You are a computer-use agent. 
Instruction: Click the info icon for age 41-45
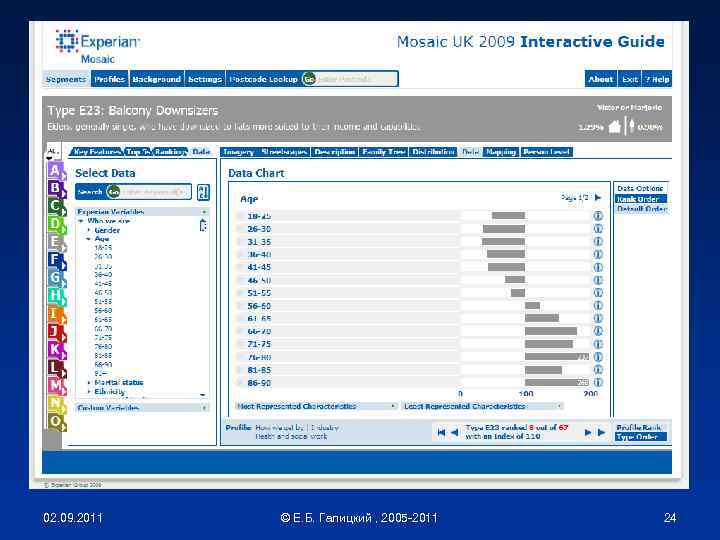click(x=598, y=267)
